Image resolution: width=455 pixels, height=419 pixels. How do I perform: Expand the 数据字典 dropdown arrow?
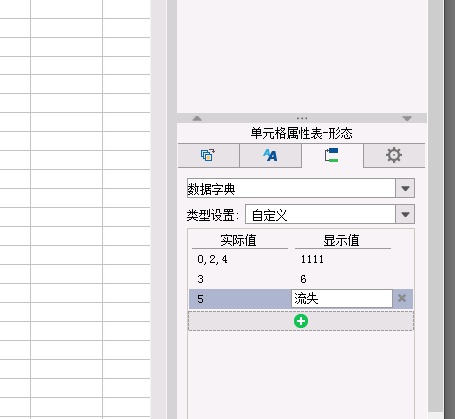click(x=405, y=188)
